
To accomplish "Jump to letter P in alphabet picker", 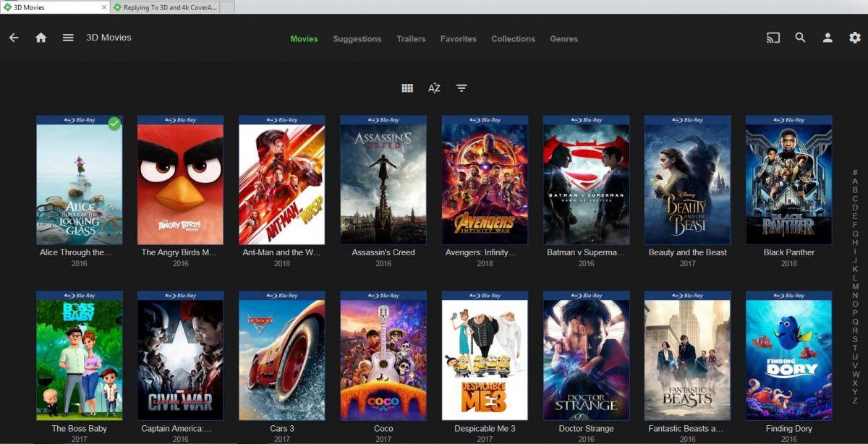I will (x=855, y=312).
